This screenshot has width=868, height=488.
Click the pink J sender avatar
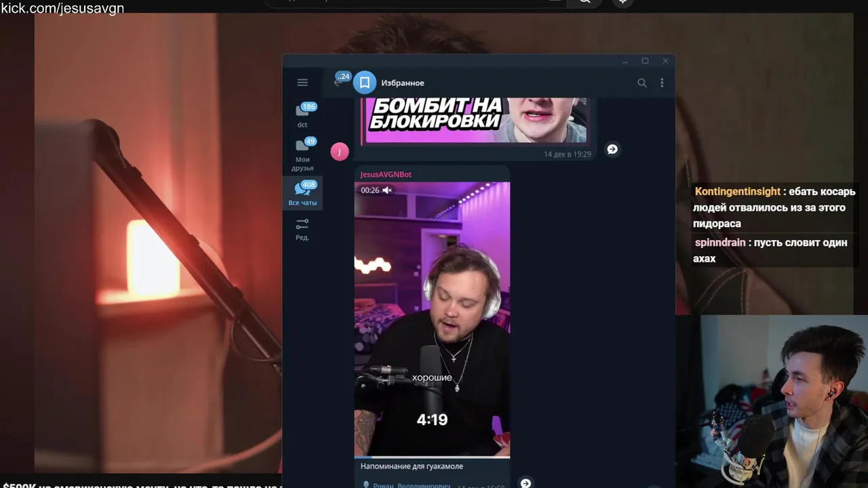click(340, 152)
